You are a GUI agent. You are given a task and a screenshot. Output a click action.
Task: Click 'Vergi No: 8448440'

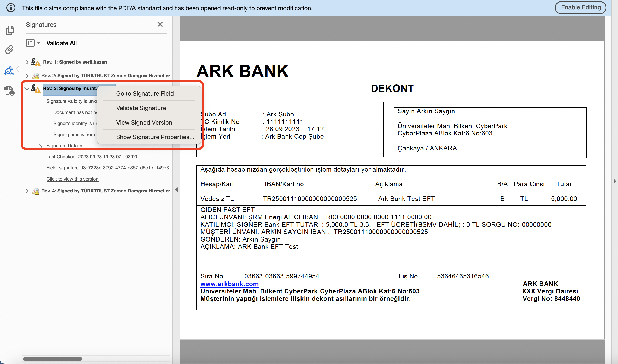pos(551,298)
